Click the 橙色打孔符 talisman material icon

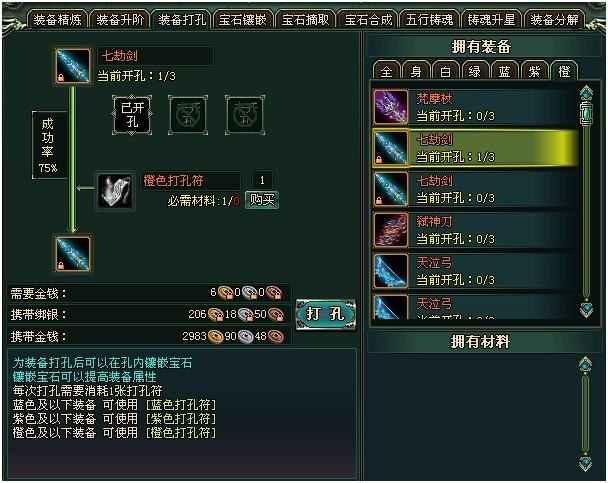coord(115,190)
